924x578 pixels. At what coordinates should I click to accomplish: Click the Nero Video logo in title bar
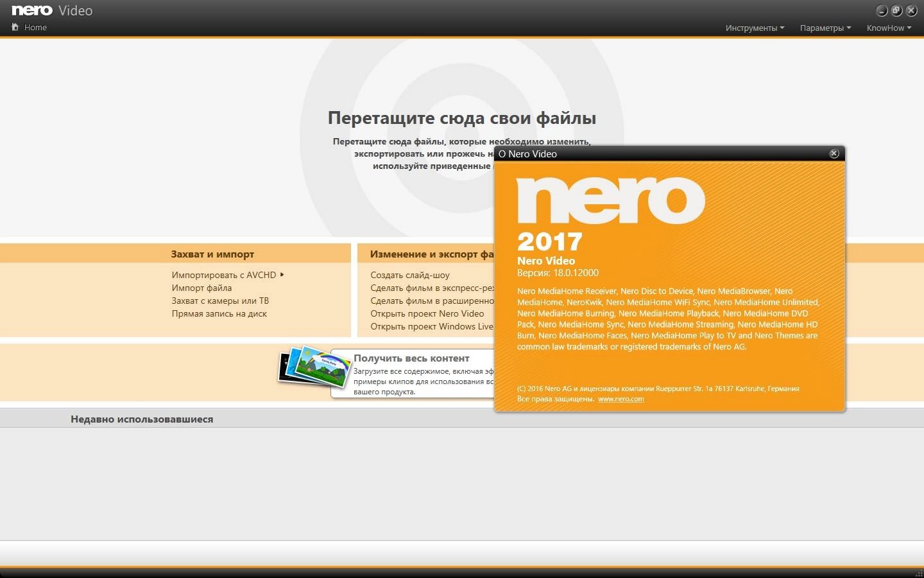pyautogui.click(x=52, y=10)
